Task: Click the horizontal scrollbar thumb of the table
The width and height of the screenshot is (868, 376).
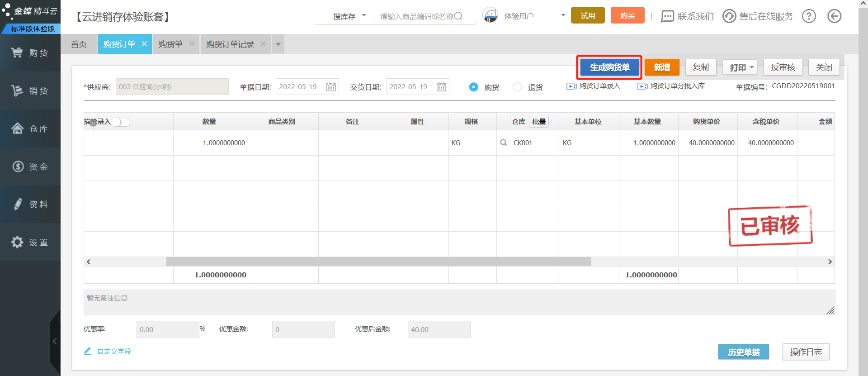Action: pos(379,262)
